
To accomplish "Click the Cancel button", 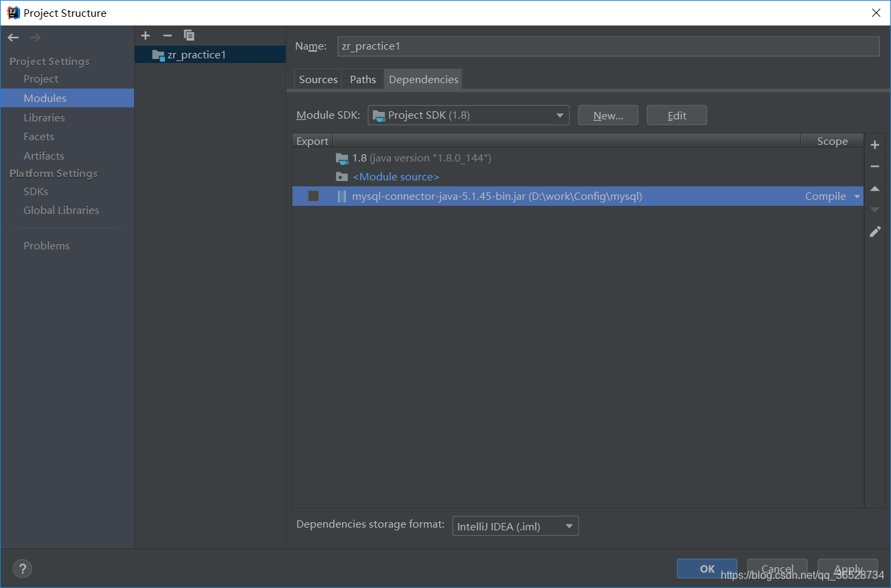I will click(x=778, y=569).
